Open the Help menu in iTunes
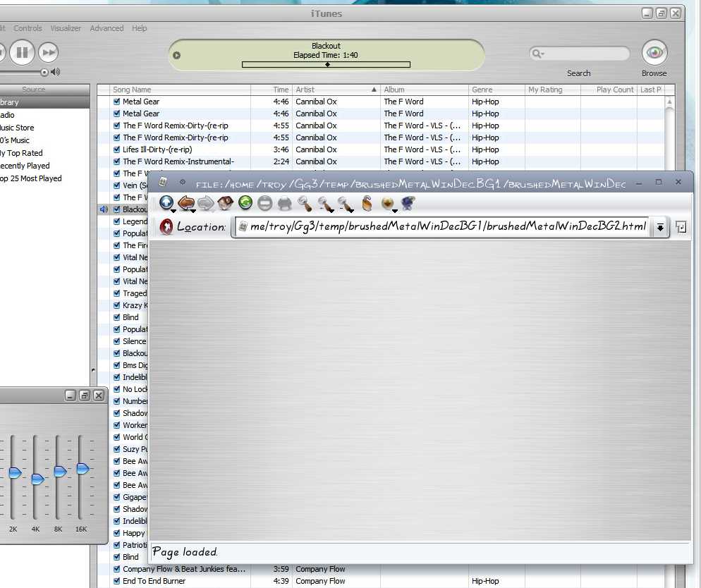This screenshot has width=701, height=588. (139, 28)
